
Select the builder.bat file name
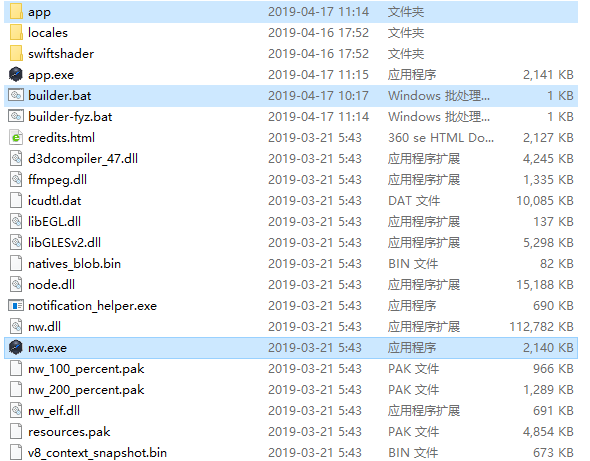[x=59, y=95]
